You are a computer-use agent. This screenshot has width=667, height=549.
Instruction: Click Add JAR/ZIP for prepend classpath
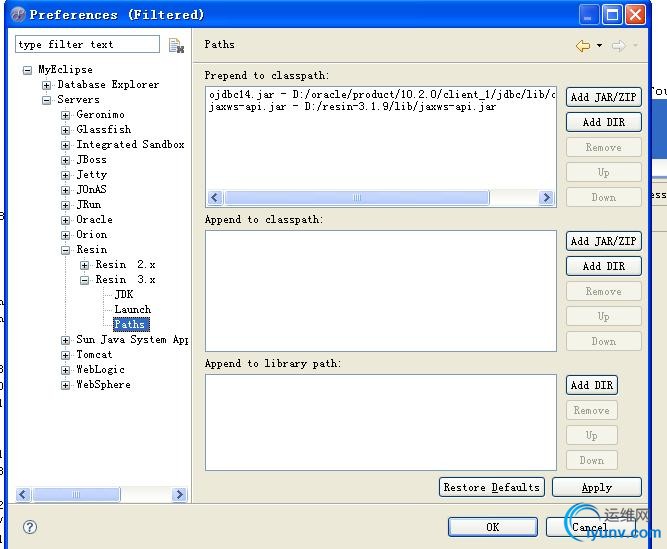click(x=604, y=97)
